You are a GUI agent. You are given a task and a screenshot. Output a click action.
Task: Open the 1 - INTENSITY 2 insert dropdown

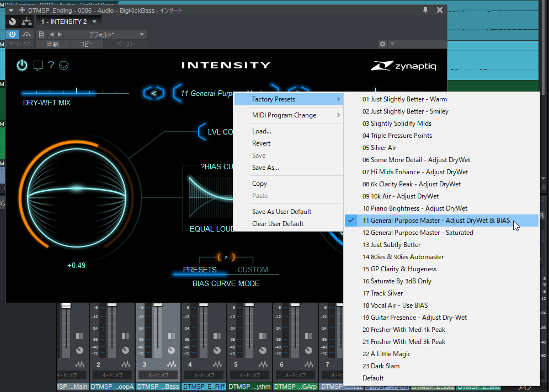coord(68,22)
